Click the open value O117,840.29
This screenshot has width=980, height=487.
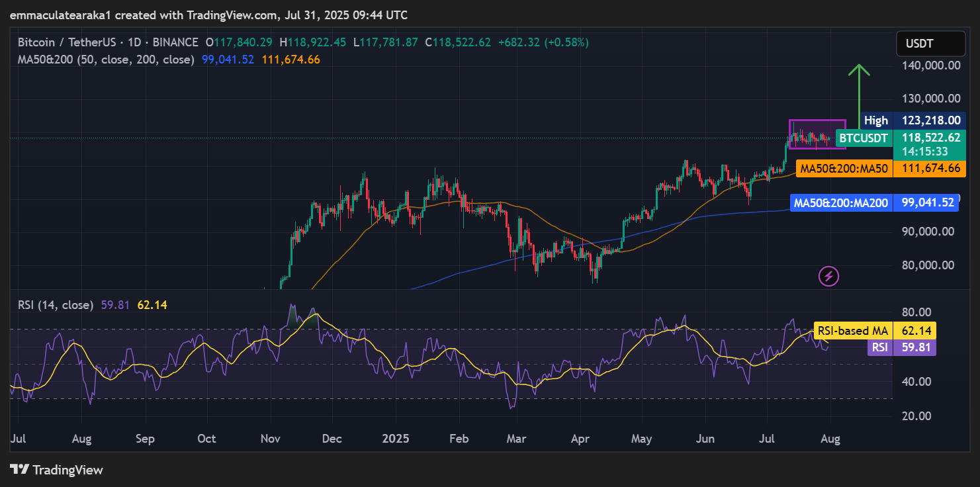click(239, 42)
